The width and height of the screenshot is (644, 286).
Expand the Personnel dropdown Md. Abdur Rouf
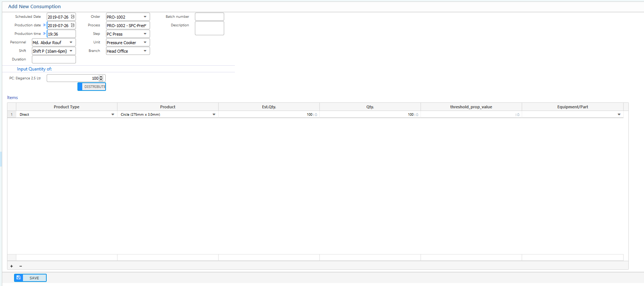click(x=71, y=42)
